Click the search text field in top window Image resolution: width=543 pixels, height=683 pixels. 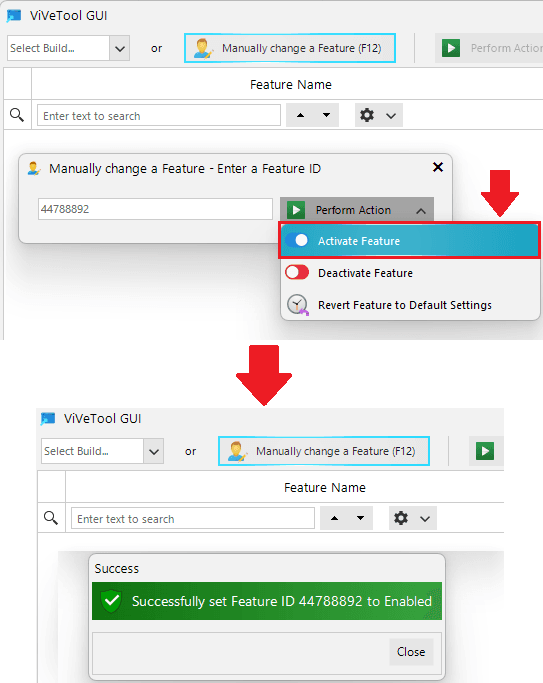[159, 115]
